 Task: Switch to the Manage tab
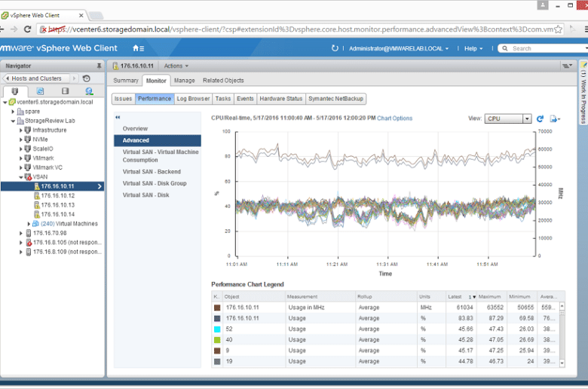coord(185,80)
